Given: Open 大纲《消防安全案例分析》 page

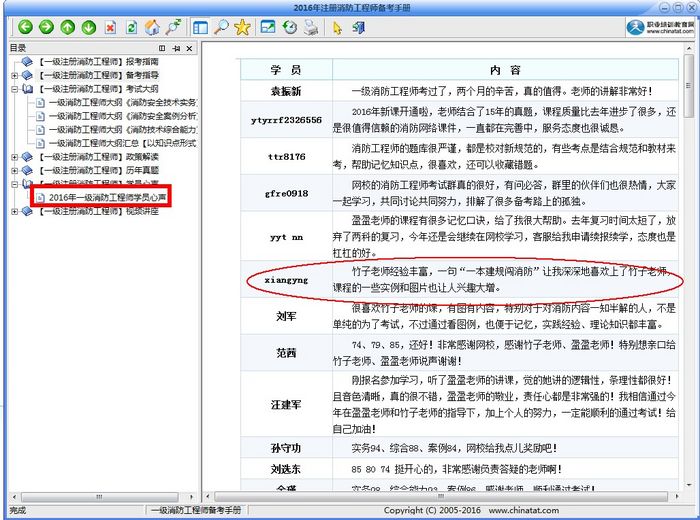Looking at the screenshot, I should pos(123,116).
